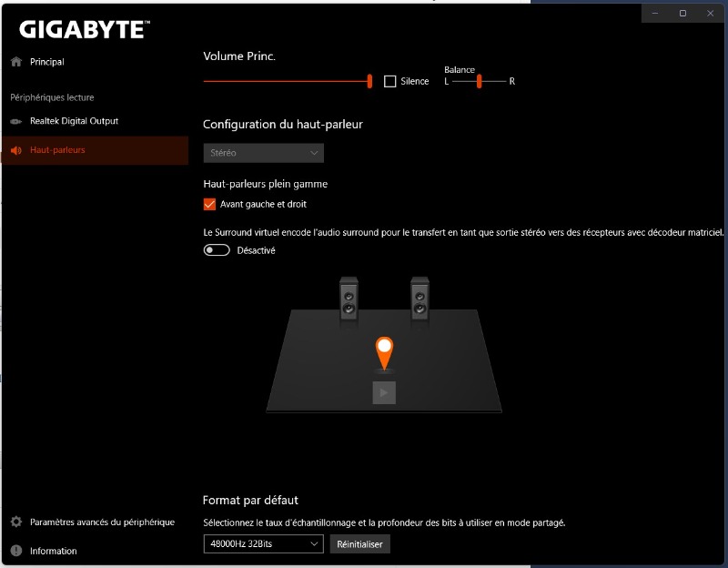Check the Silence mute checkbox

(x=390, y=81)
